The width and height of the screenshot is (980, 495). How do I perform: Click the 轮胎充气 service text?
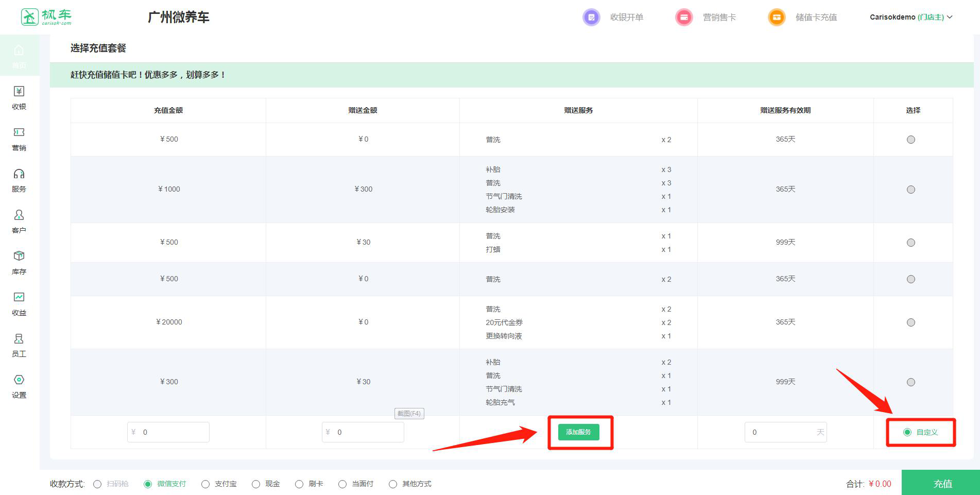(x=500, y=402)
